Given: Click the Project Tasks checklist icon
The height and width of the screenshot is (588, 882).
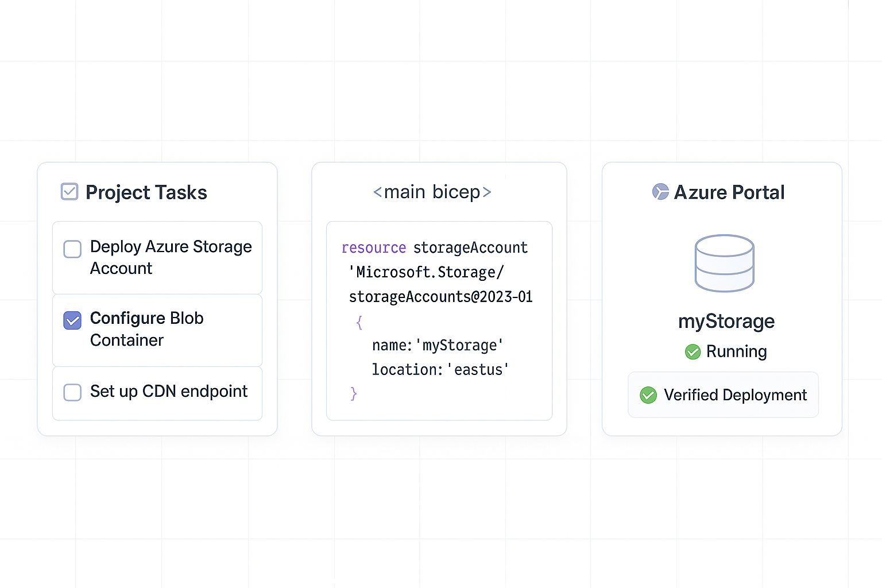Looking at the screenshot, I should point(69,191).
